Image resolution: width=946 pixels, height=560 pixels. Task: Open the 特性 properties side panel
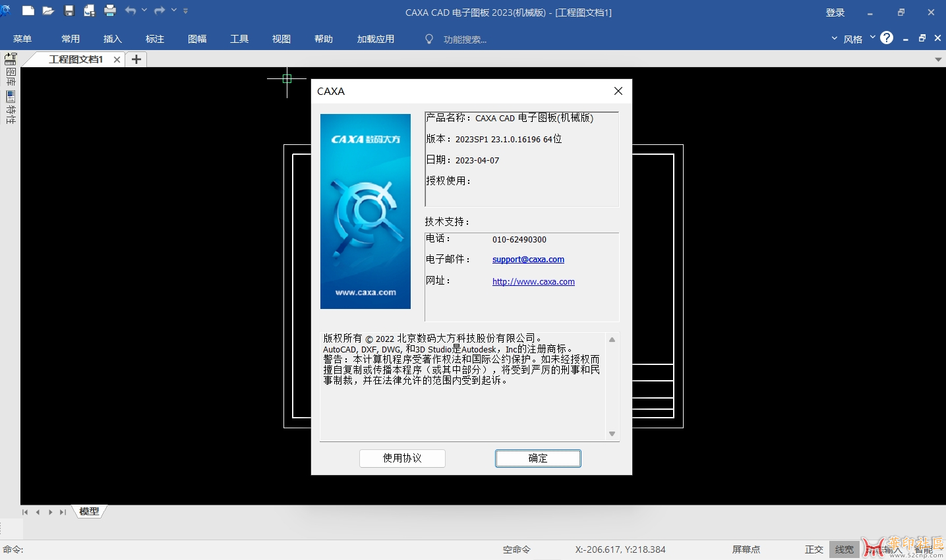tap(11, 108)
